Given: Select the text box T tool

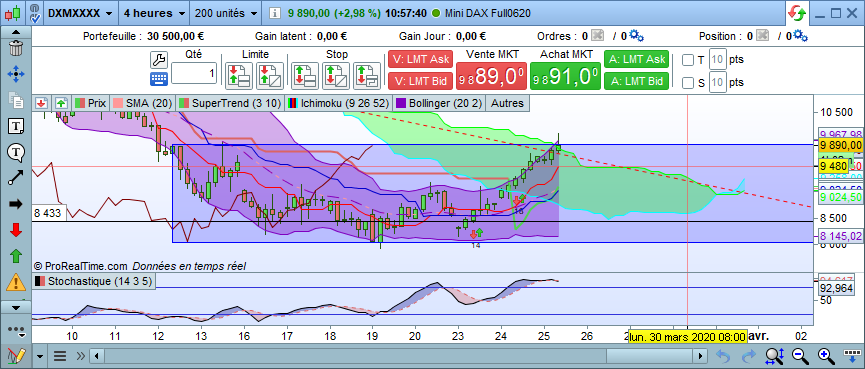Looking at the screenshot, I should point(16,126).
